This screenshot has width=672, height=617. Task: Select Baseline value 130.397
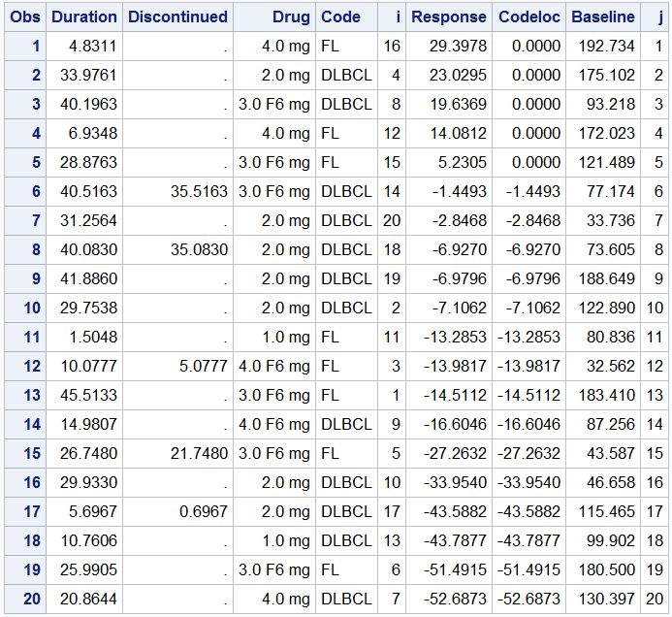click(x=606, y=599)
